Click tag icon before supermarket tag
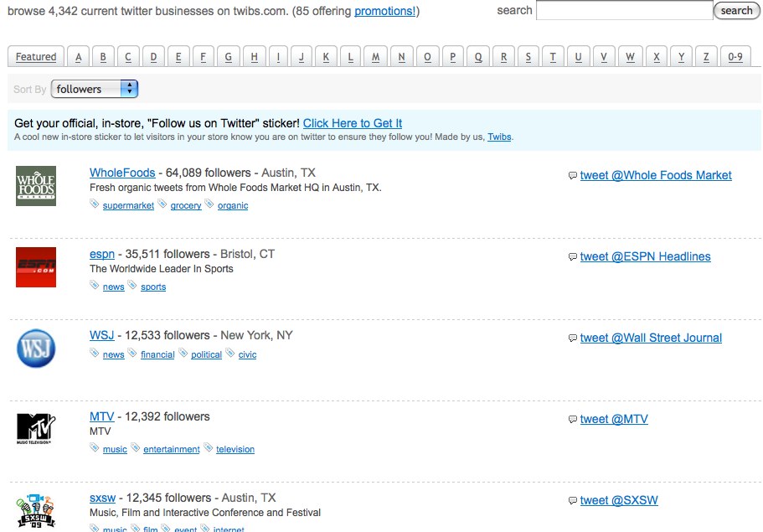The height and width of the screenshot is (532, 763). coord(95,204)
